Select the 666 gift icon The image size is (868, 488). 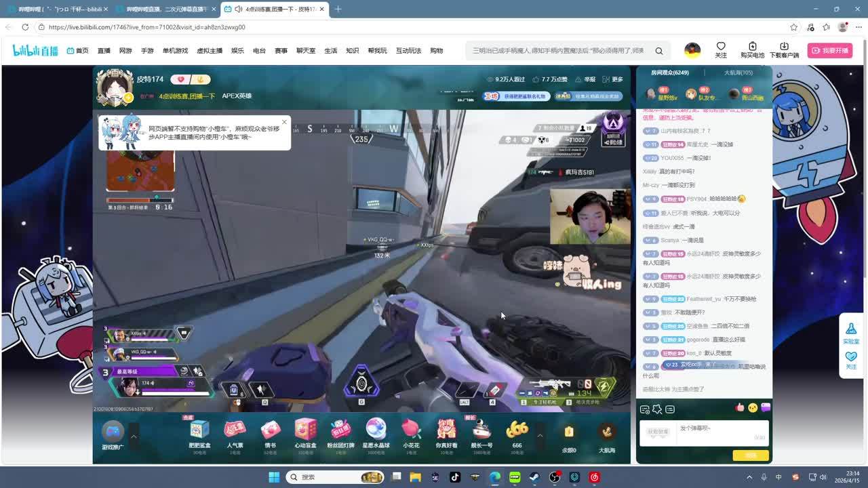tap(517, 430)
